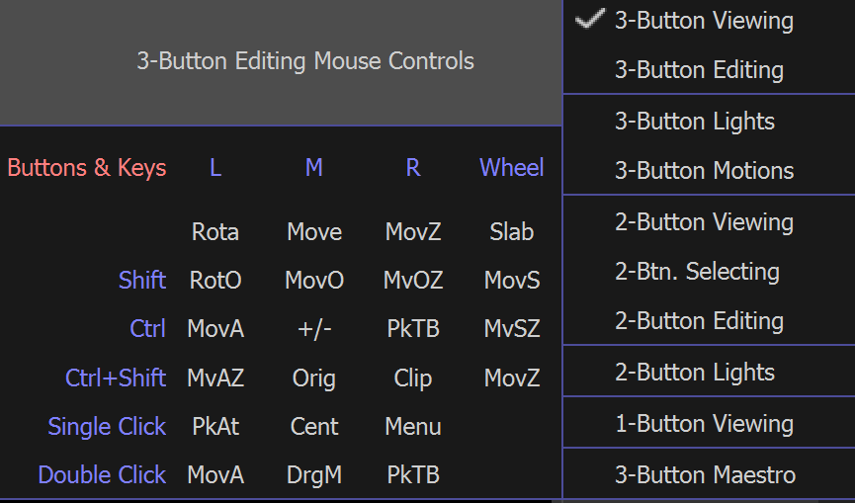
Task: Click the Rota action cell
Action: tap(215, 232)
